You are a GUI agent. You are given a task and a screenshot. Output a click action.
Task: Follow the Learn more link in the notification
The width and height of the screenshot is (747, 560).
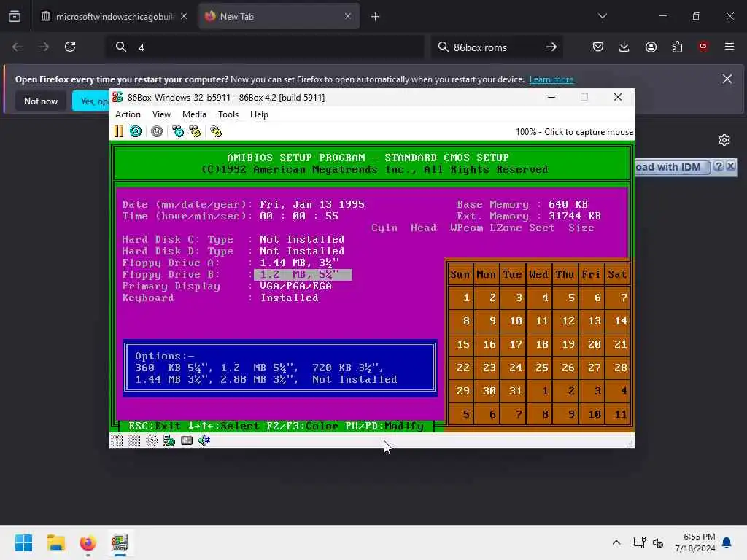pyautogui.click(x=551, y=79)
